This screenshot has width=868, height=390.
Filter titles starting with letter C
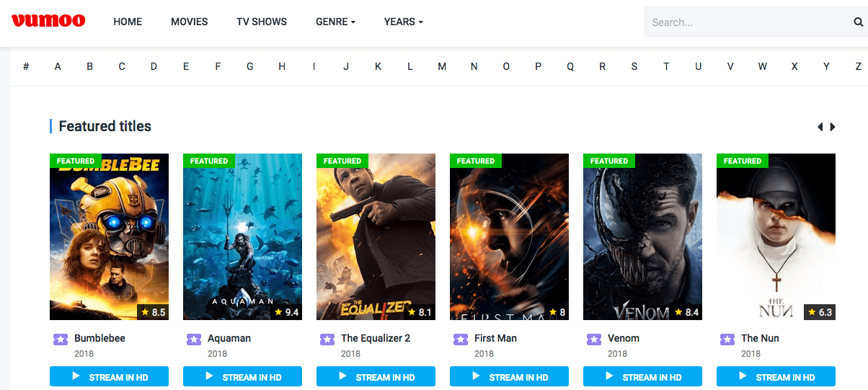(x=122, y=66)
